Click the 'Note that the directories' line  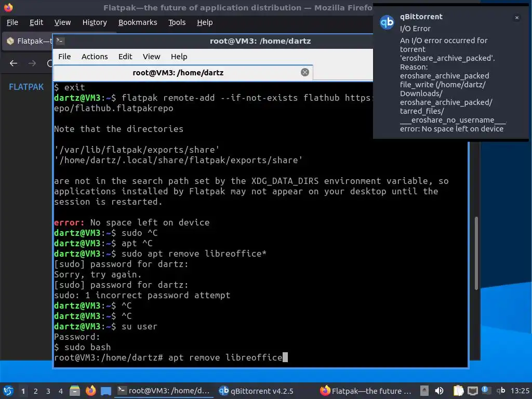click(119, 129)
